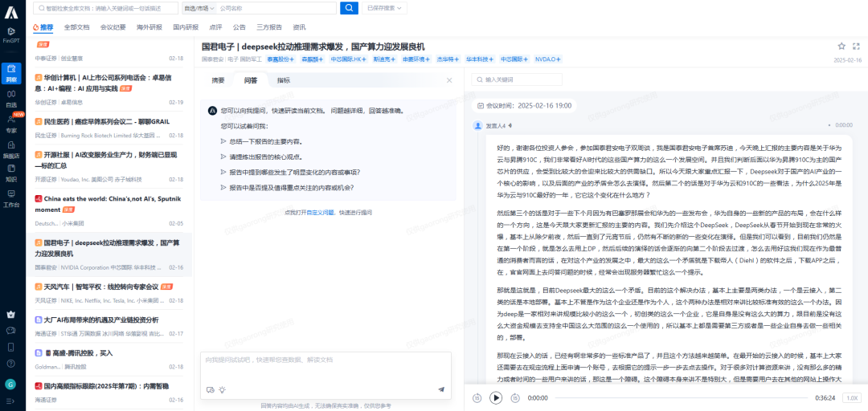Switch to the 会议纪要 tab
868x411 pixels.
113,26
